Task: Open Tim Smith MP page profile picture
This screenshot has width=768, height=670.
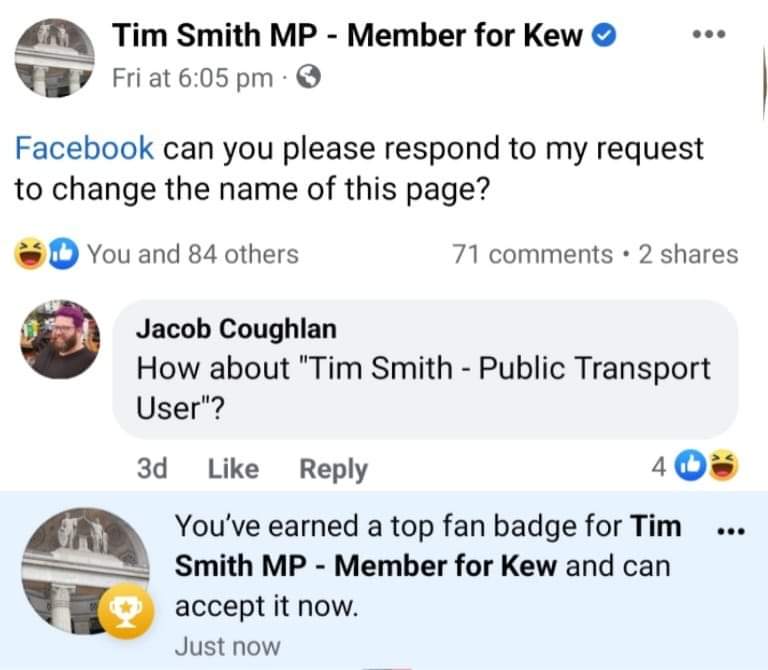Action: click(55, 57)
